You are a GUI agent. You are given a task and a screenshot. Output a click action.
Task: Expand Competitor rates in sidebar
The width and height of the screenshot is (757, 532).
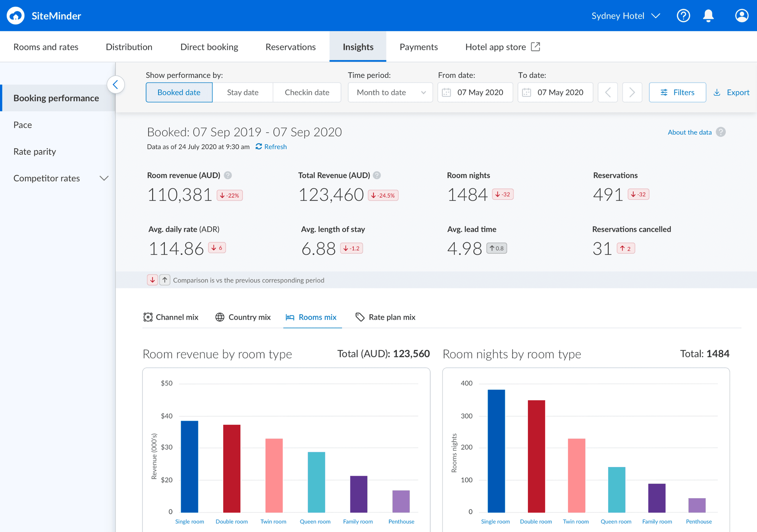coord(104,178)
